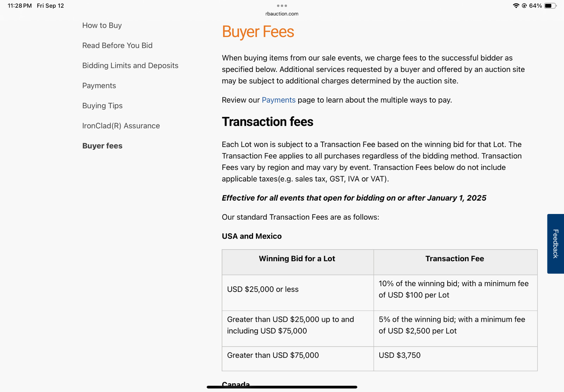Open the How to Buy sidebar page
This screenshot has width=564, height=392.
click(x=102, y=25)
